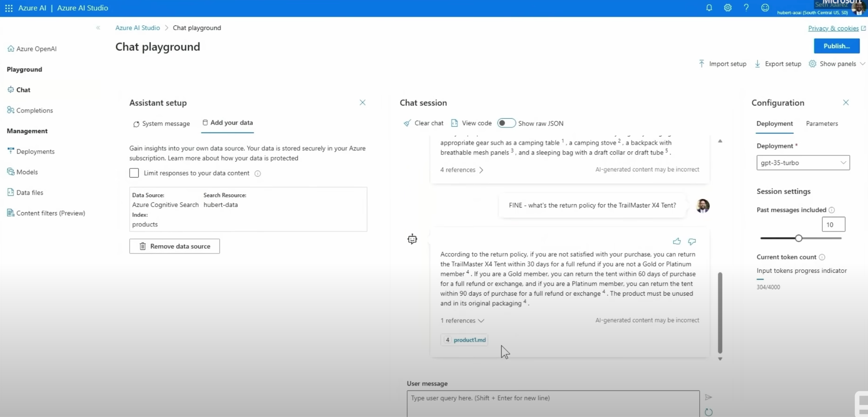Click the regenerate refresh icon
This screenshot has width=868, height=417.
click(x=709, y=412)
